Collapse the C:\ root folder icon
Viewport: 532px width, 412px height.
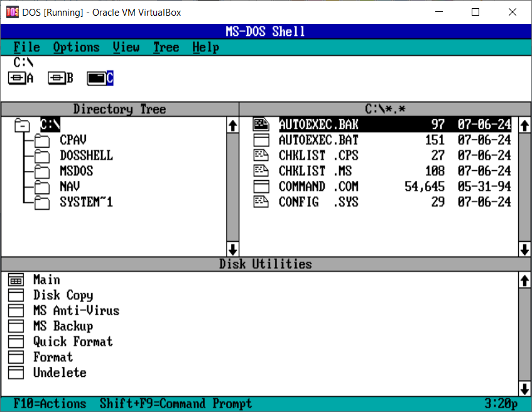pyautogui.click(x=22, y=125)
